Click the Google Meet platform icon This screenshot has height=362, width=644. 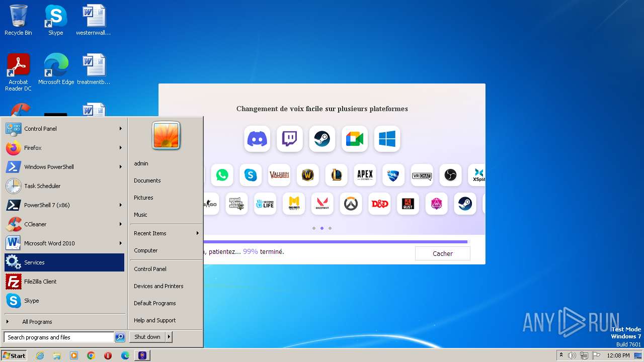click(x=355, y=139)
